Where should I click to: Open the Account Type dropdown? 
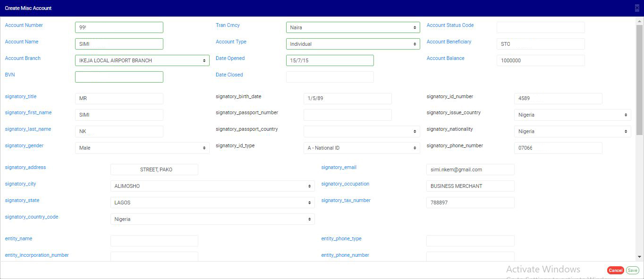(353, 44)
